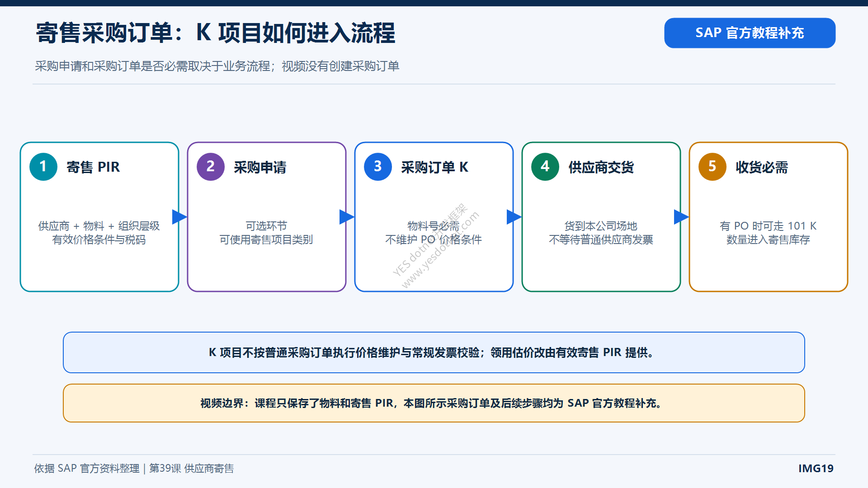Viewport: 868px width, 488px height.
Task: Click text '不等待普通供应商发票'
Action: click(x=601, y=239)
